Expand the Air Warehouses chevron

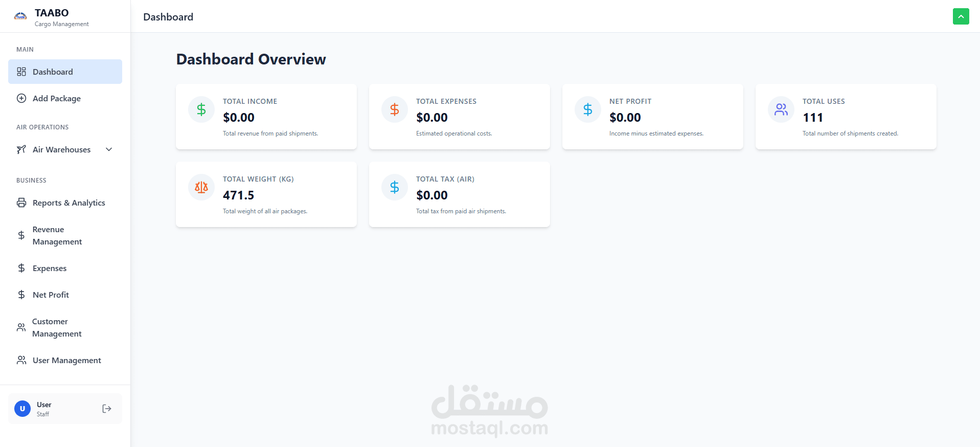tap(109, 149)
